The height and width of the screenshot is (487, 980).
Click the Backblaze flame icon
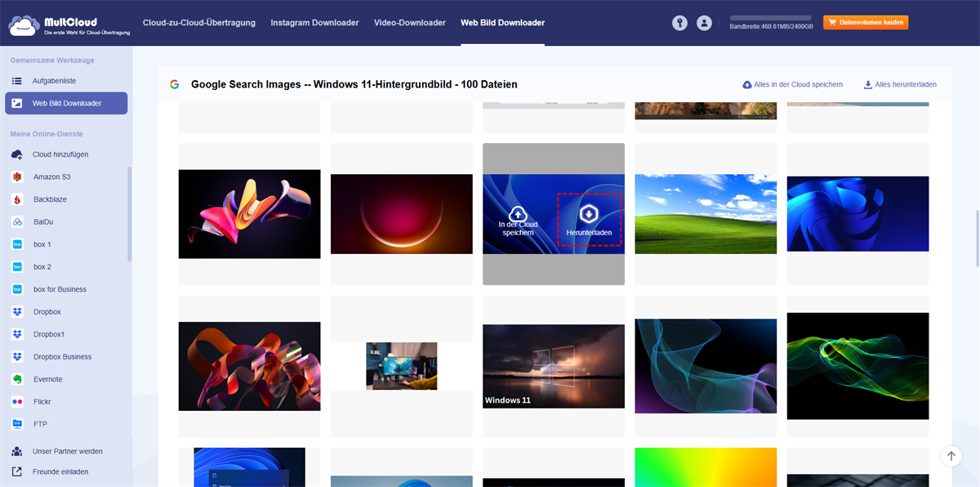pyautogui.click(x=17, y=199)
